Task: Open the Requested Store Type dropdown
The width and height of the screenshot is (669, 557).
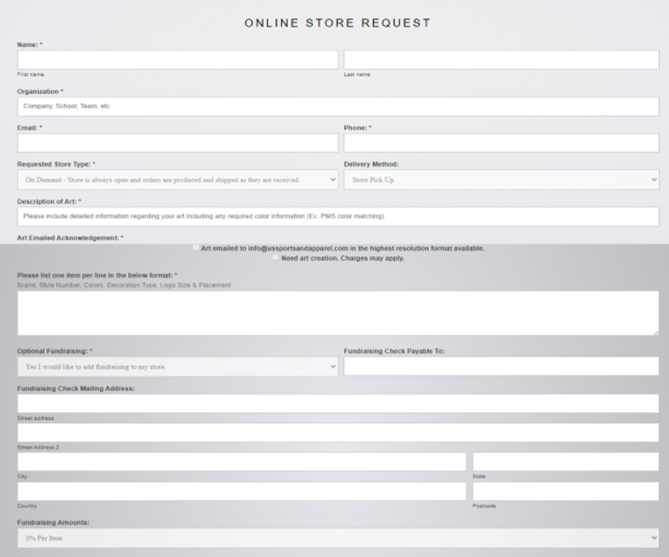Action: pyautogui.click(x=177, y=180)
